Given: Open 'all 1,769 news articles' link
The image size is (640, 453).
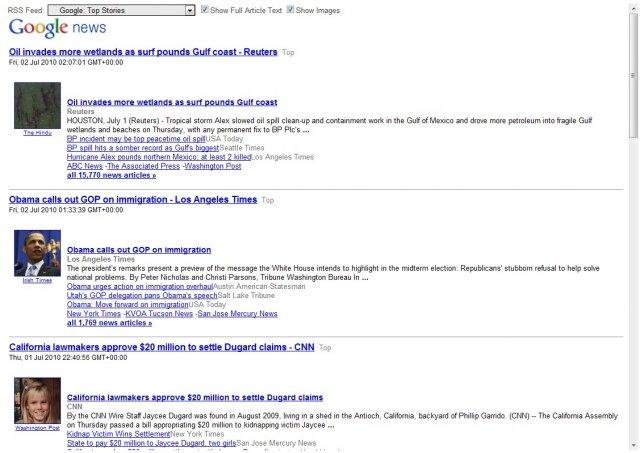Looking at the screenshot, I should 109,323.
